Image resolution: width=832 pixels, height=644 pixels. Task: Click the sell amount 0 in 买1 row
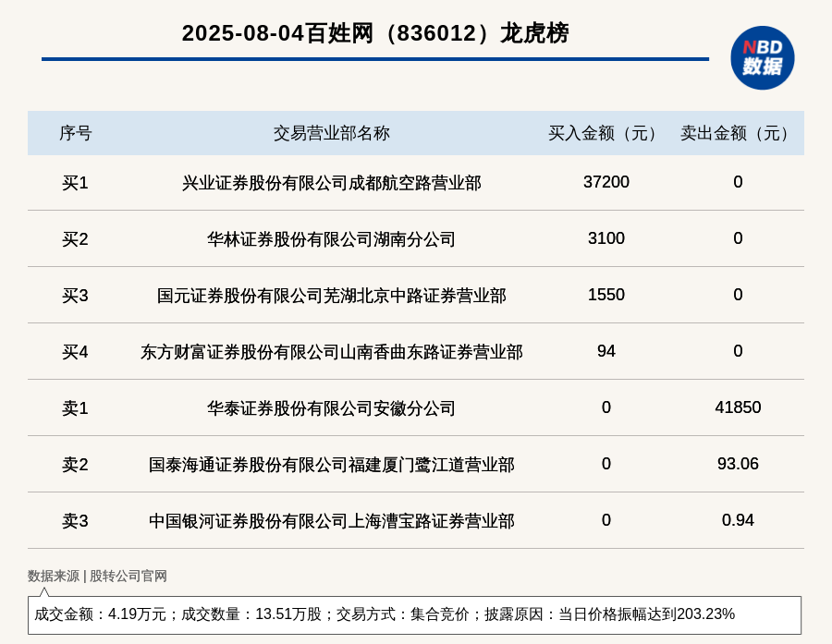(x=738, y=182)
